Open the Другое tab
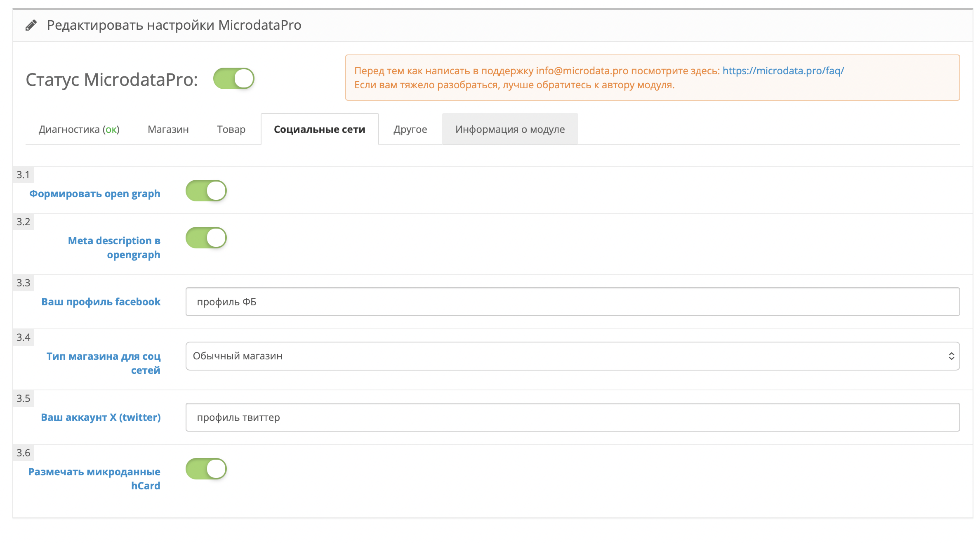The width and height of the screenshot is (980, 543). coord(410,129)
